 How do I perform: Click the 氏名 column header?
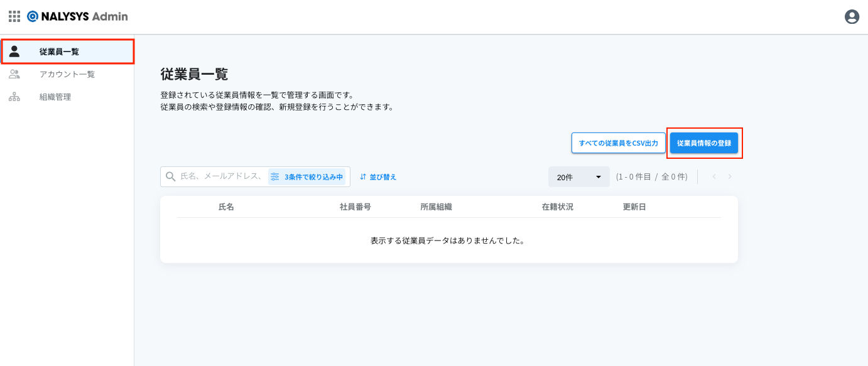[226, 207]
